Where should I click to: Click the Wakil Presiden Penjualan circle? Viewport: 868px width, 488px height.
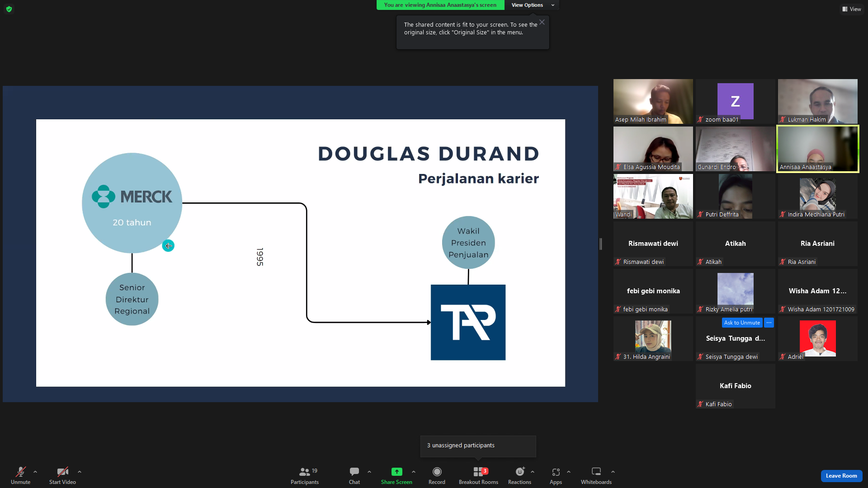click(468, 243)
